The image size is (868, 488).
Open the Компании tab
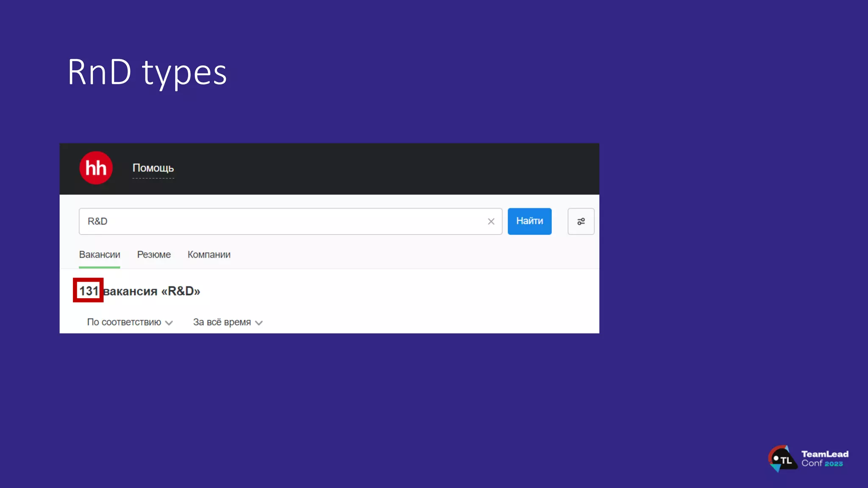tap(209, 255)
